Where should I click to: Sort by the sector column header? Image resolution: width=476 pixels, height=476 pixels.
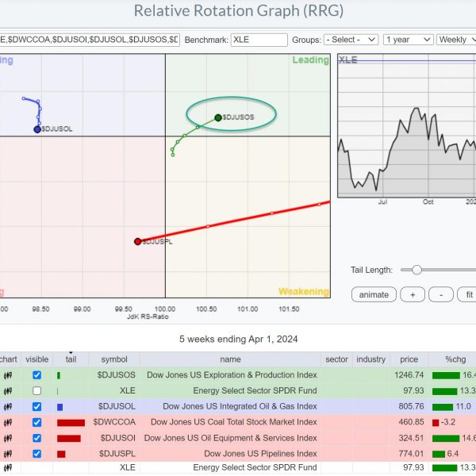(336, 359)
